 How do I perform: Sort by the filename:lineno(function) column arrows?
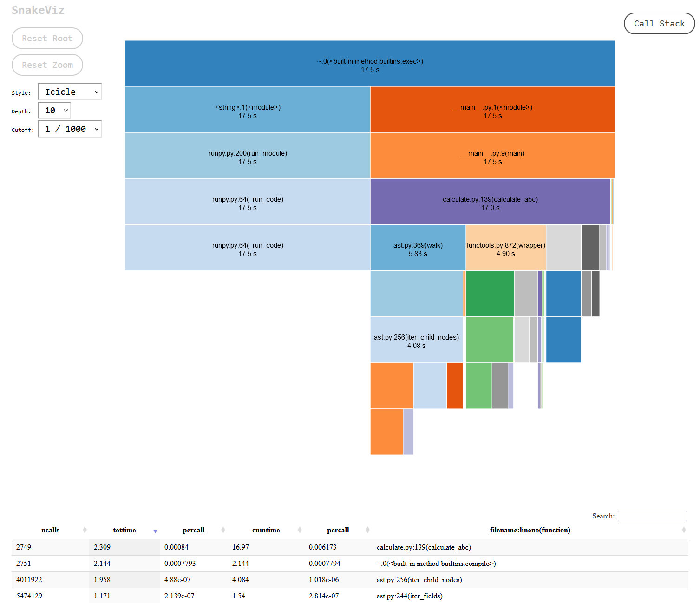(x=683, y=530)
